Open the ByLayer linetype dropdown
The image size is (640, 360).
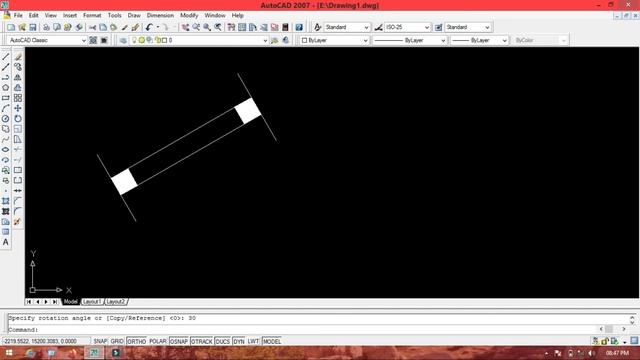[x=410, y=40]
